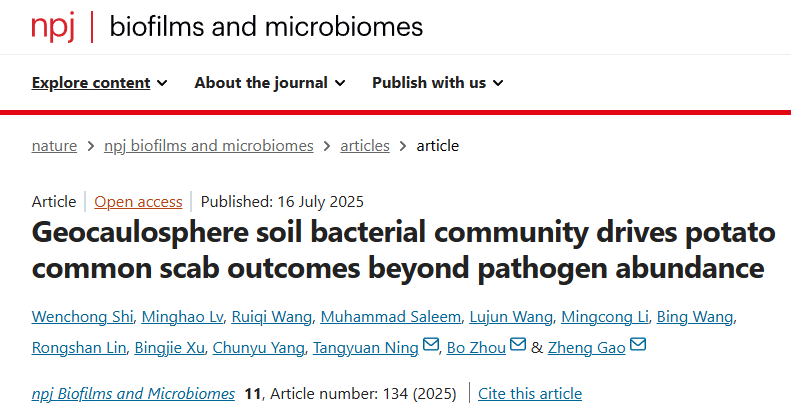Click envelope icon next to Tangyuan Ning

coord(431,347)
